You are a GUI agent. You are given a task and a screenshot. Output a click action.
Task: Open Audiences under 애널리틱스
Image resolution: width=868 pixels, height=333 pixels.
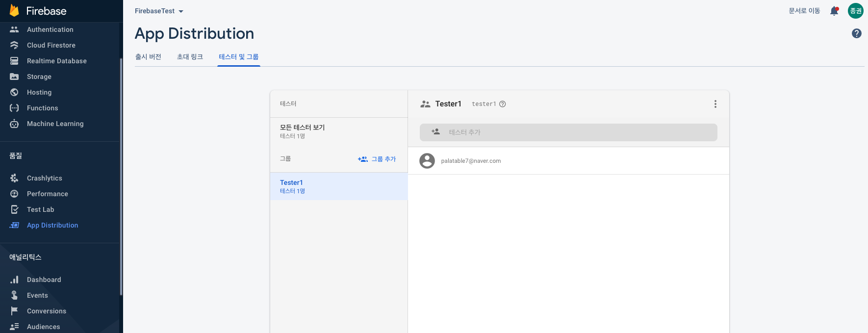(x=44, y=327)
